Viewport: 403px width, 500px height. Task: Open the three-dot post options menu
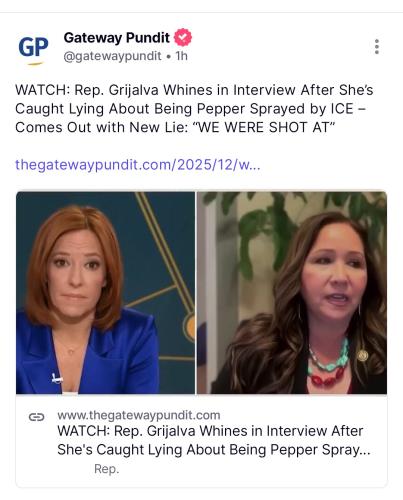coord(377,47)
